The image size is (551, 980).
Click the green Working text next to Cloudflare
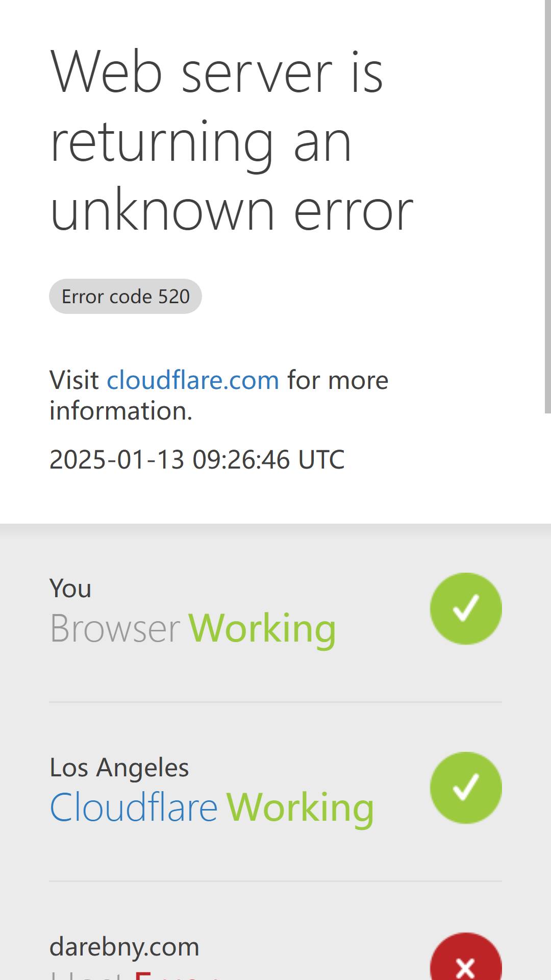point(300,808)
